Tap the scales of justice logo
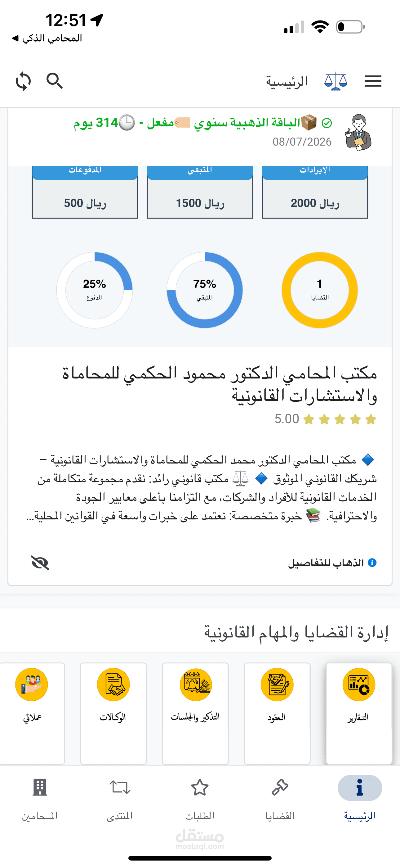Screen dimensions: 400x868 [336, 81]
